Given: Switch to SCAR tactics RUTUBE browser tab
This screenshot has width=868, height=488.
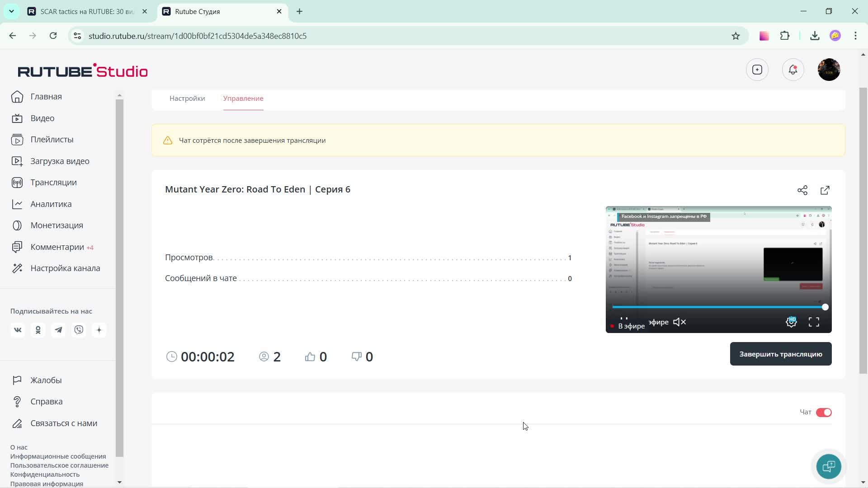Looking at the screenshot, I should click(87, 12).
